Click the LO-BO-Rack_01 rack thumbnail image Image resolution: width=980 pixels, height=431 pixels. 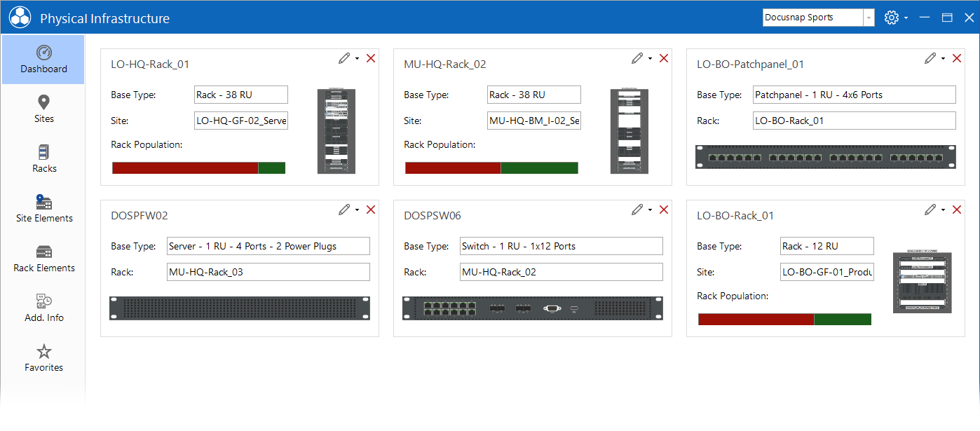[923, 281]
